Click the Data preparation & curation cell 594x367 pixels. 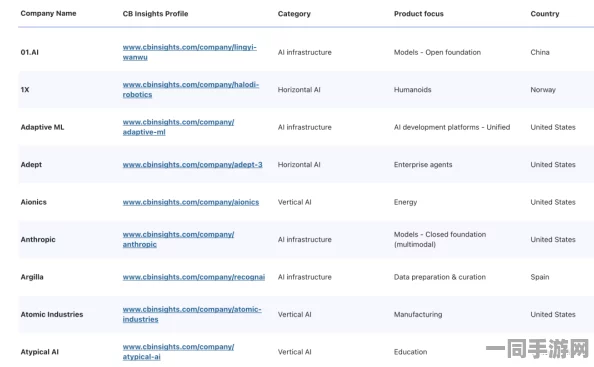click(x=440, y=277)
